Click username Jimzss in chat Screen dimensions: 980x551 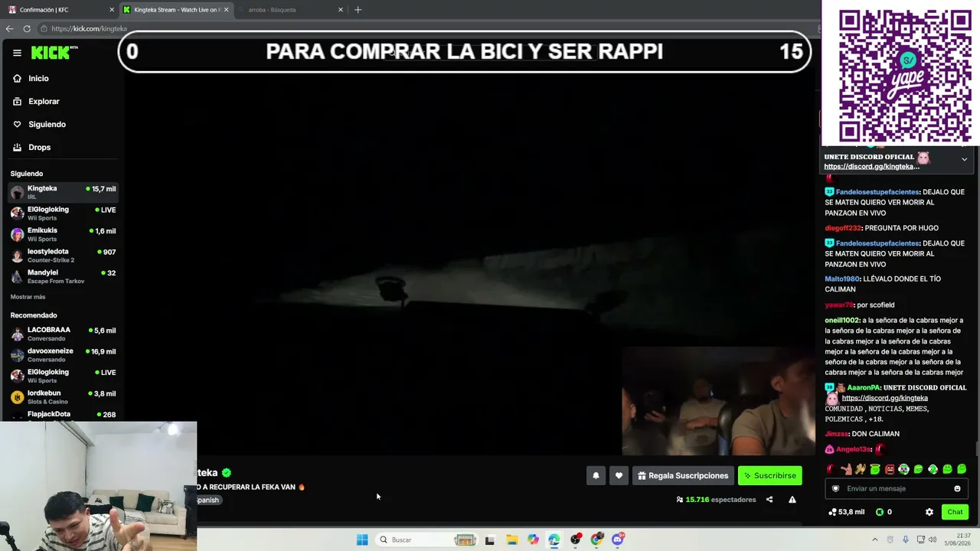(x=836, y=434)
